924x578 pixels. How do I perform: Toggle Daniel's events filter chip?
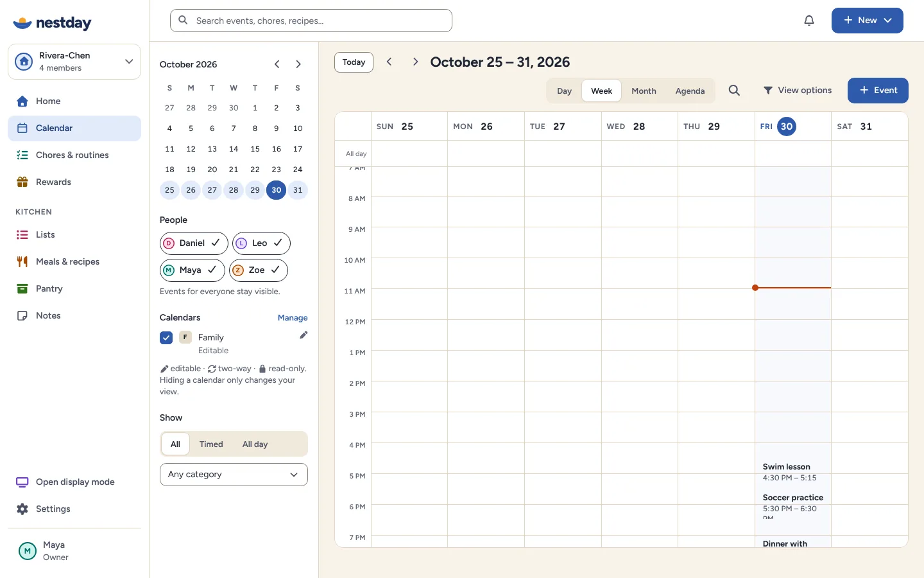(x=194, y=243)
